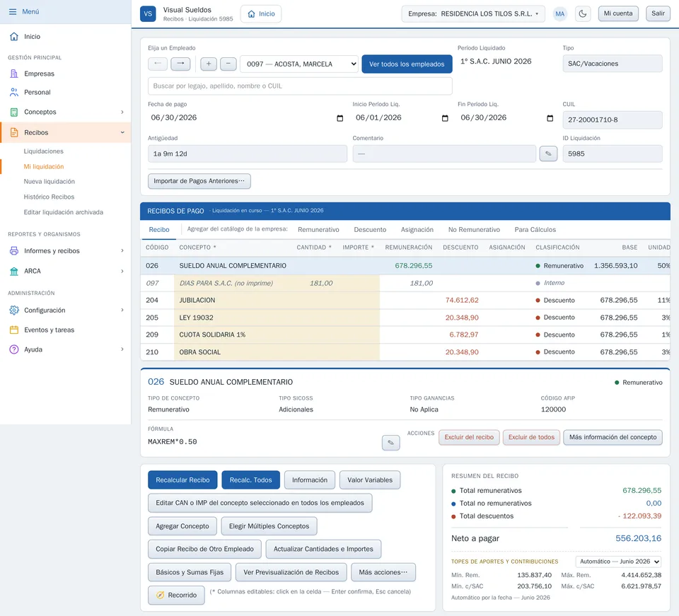Click Más información del concepto button
This screenshot has height=616, width=679.
click(613, 437)
